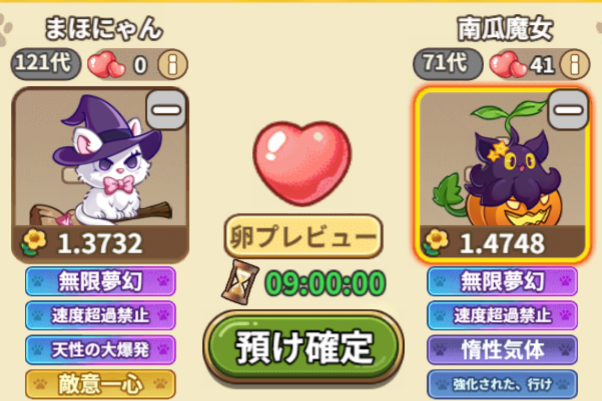The height and width of the screenshot is (401, 602).
Task: Open info icon for 南瓜魔女
Action: click(x=575, y=64)
